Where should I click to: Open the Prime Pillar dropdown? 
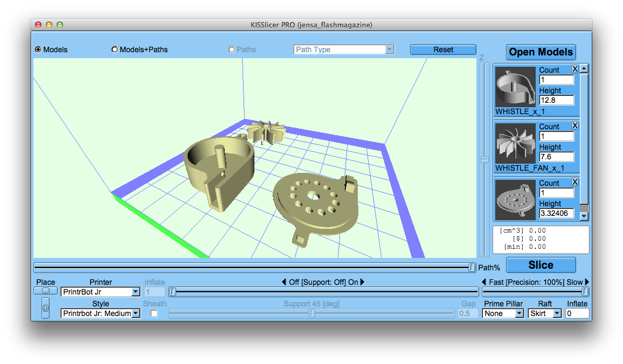click(502, 313)
